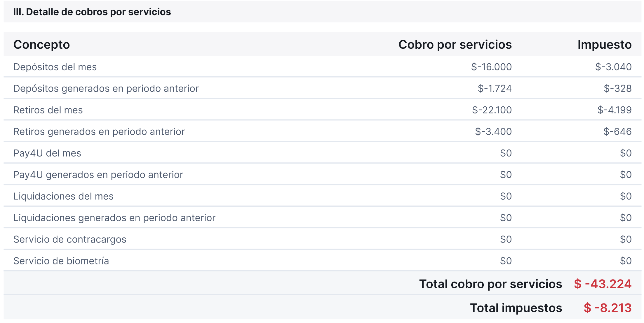Click the Servicio de contracargos row label
The width and height of the screenshot is (644, 323).
(70, 240)
